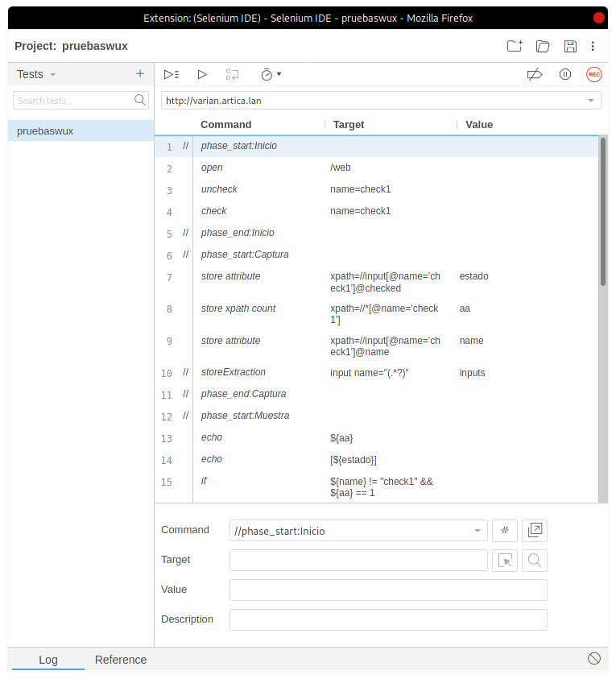Open the test execution speed control

coord(271,74)
